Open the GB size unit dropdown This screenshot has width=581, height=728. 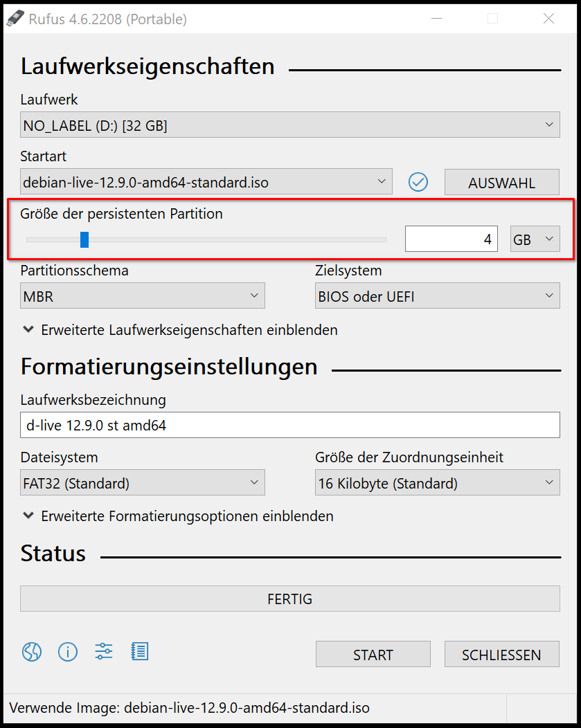click(x=534, y=239)
